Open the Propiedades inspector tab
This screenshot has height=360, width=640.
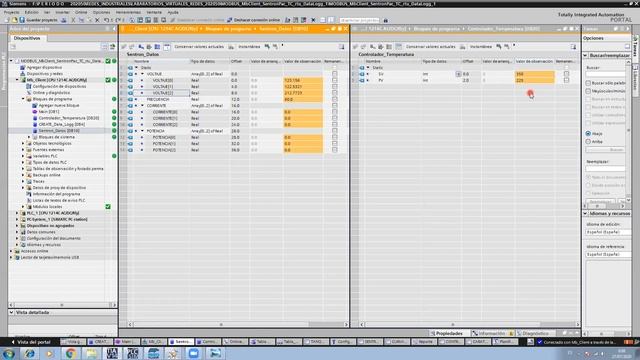pos(447,333)
